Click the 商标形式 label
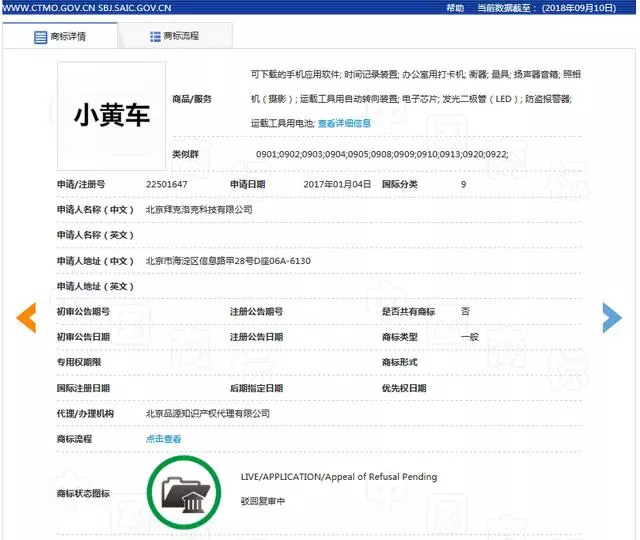The width and height of the screenshot is (640, 540). tap(400, 362)
